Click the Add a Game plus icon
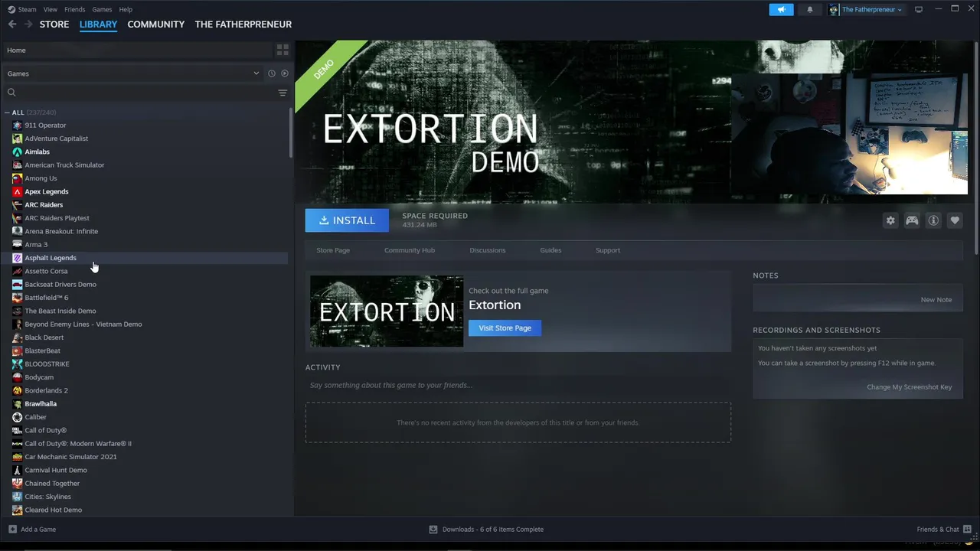 pos(12,529)
